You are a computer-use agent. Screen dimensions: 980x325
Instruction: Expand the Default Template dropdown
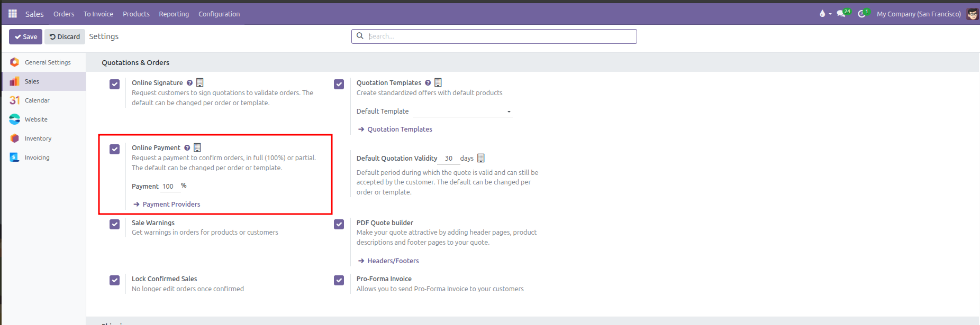click(x=462, y=112)
